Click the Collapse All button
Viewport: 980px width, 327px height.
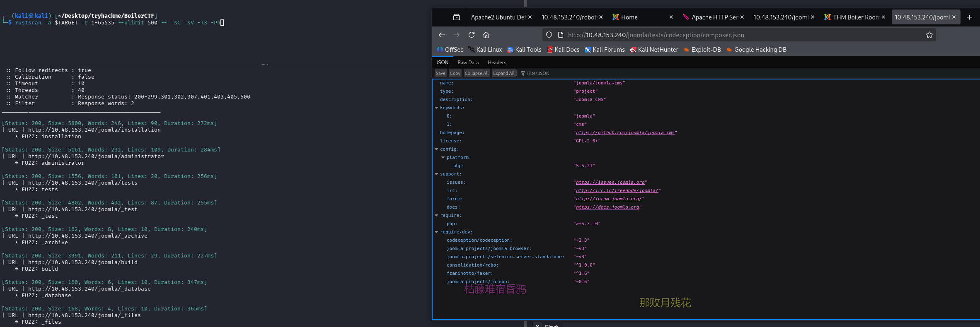pyautogui.click(x=477, y=73)
